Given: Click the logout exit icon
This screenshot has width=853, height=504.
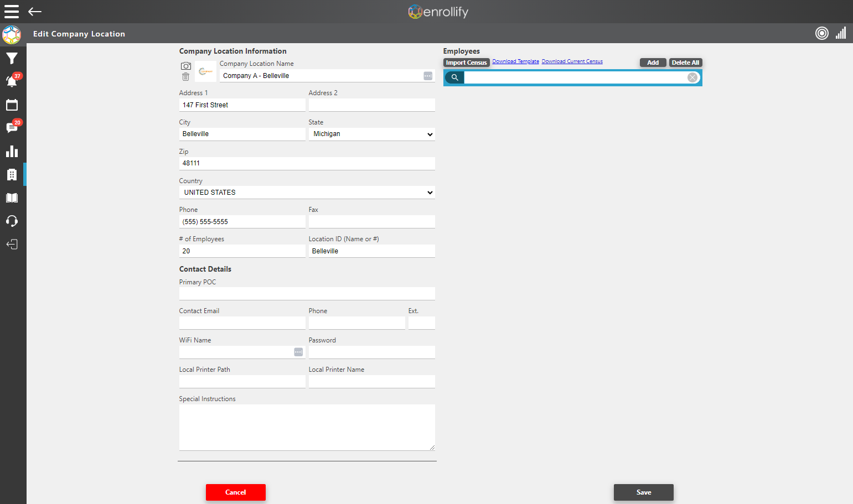Looking at the screenshot, I should 12,245.
